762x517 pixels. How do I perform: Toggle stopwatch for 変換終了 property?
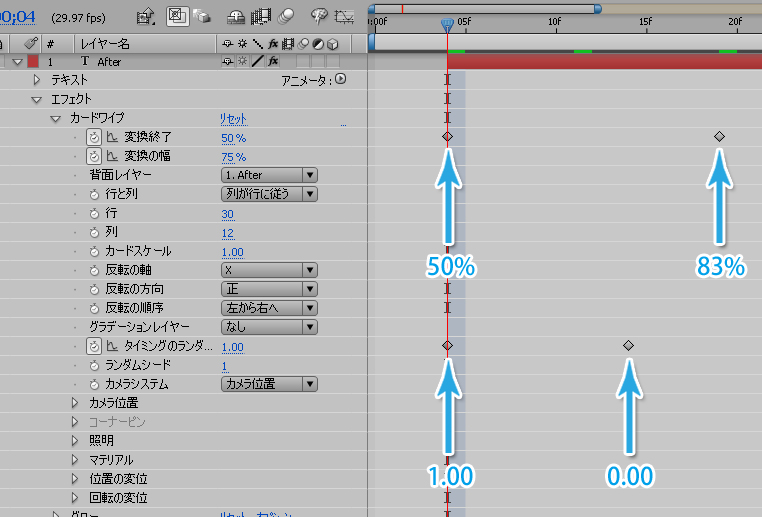93,137
